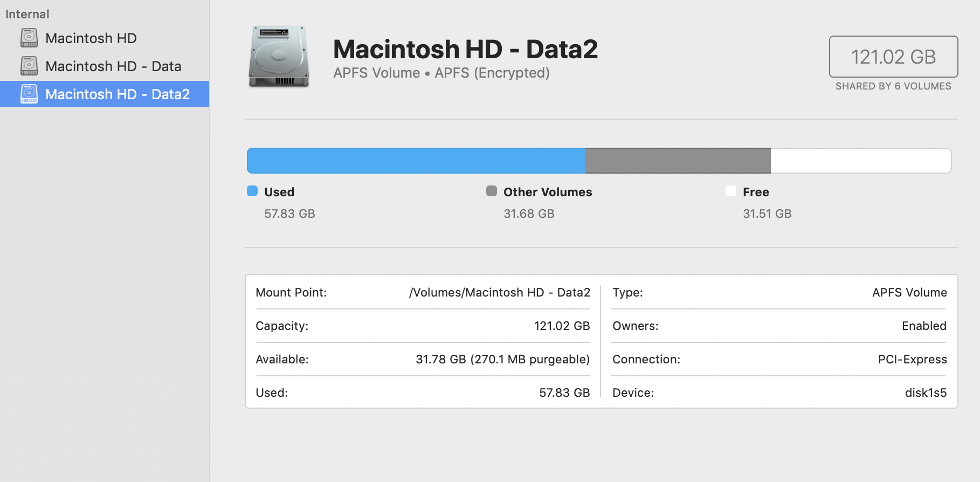980x482 pixels.
Task: Click the disk1s5 device identifier
Action: pyautogui.click(x=926, y=393)
